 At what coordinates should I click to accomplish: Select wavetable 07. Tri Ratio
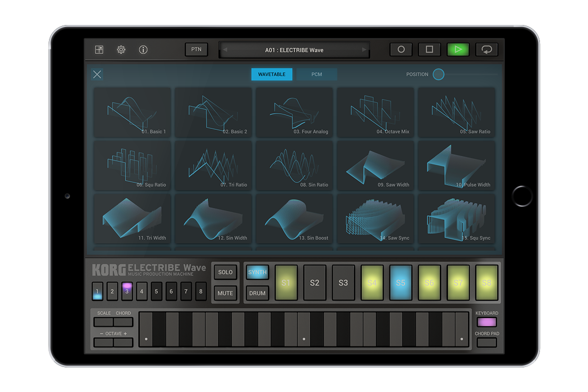[213, 166]
